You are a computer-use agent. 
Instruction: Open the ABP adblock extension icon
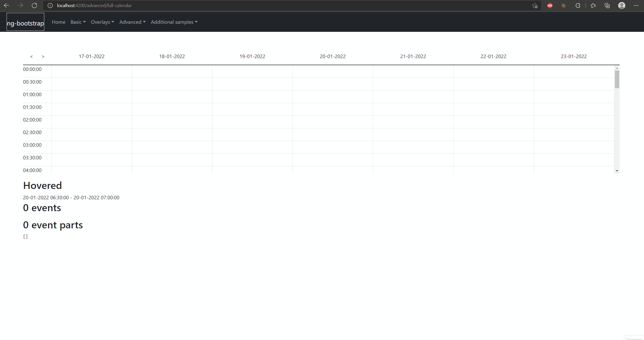click(550, 6)
